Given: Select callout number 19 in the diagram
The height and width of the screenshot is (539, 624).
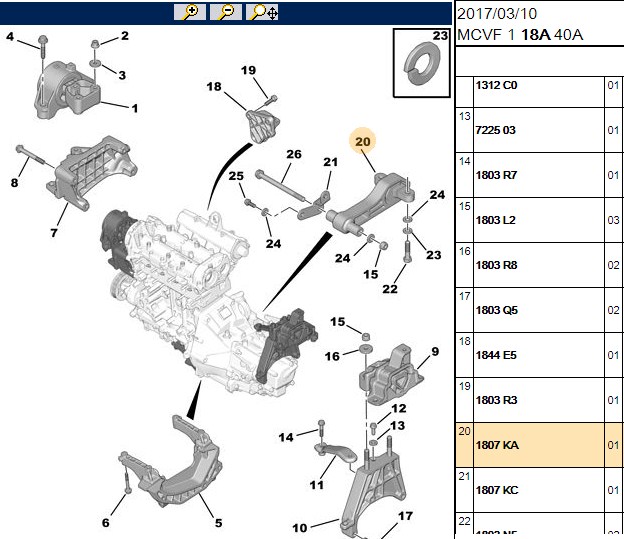Looking at the screenshot, I should (x=248, y=70).
